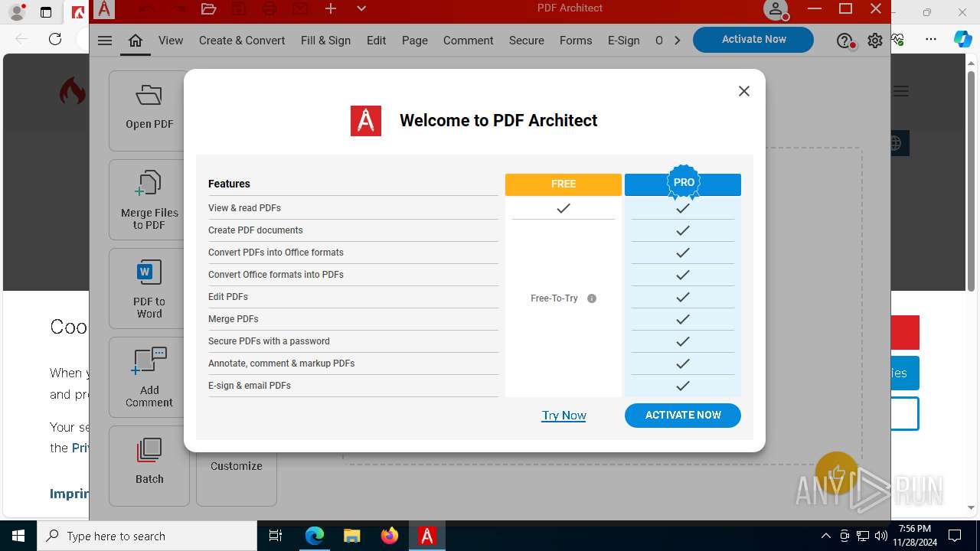Click the print icon in title bar
The width and height of the screenshot is (980, 551).
269,8
